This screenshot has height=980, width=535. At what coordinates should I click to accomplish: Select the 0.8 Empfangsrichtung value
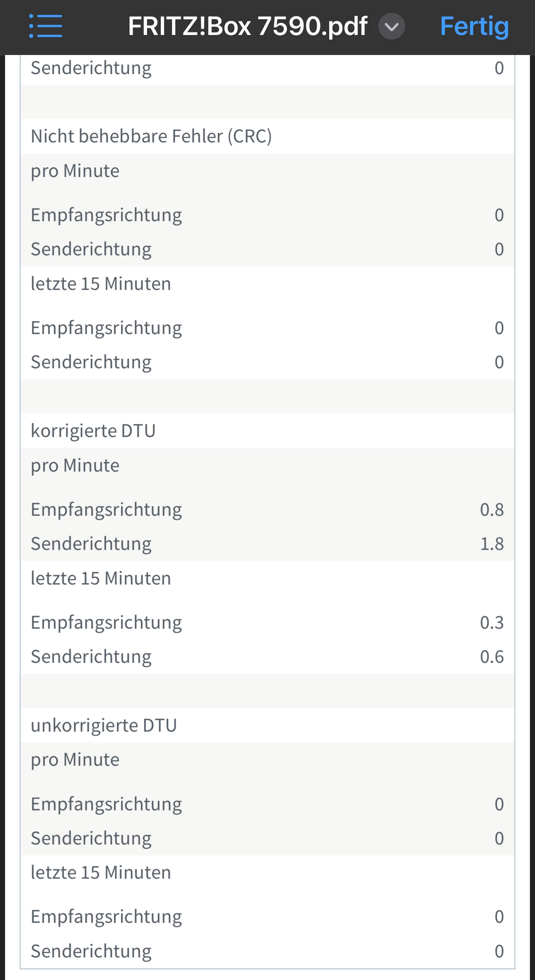tap(492, 510)
